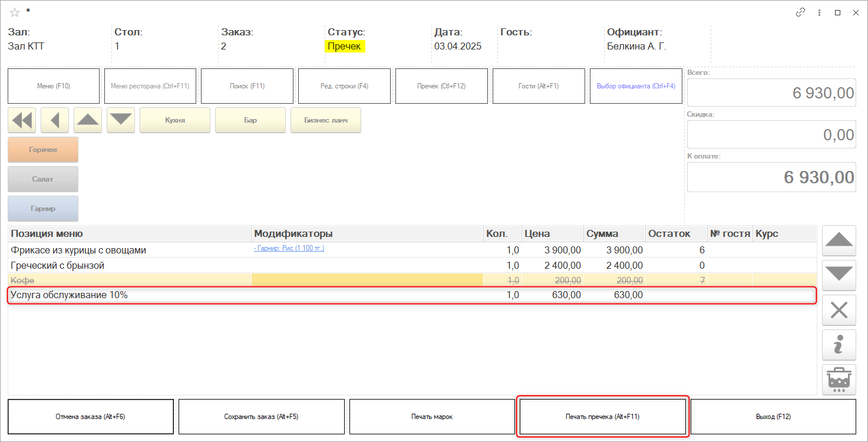Add window to favorites with star icon
868x442 pixels.
15,12
